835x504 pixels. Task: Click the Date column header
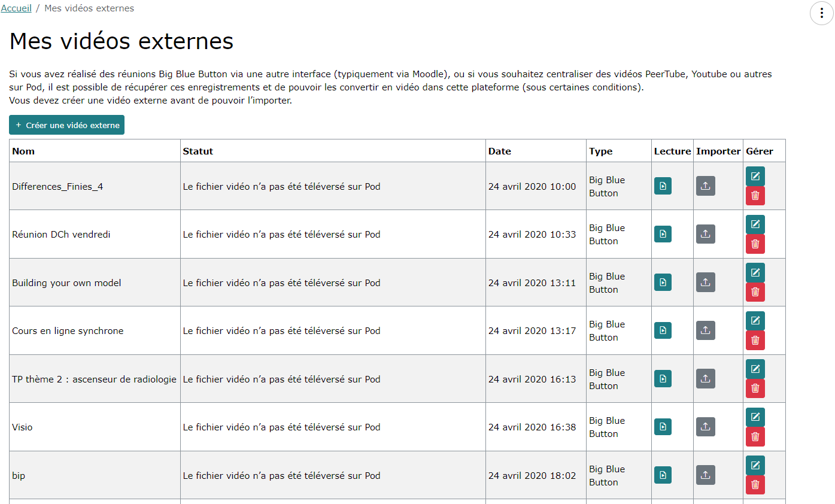coord(499,151)
